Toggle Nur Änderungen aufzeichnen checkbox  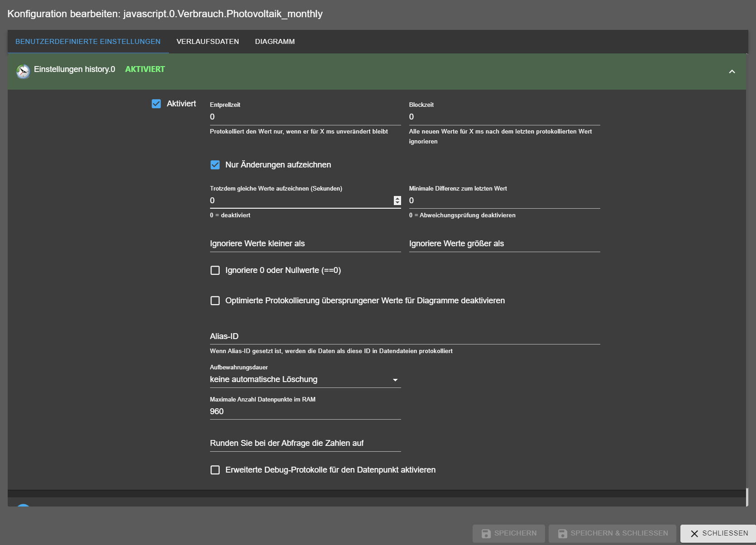pyautogui.click(x=215, y=165)
